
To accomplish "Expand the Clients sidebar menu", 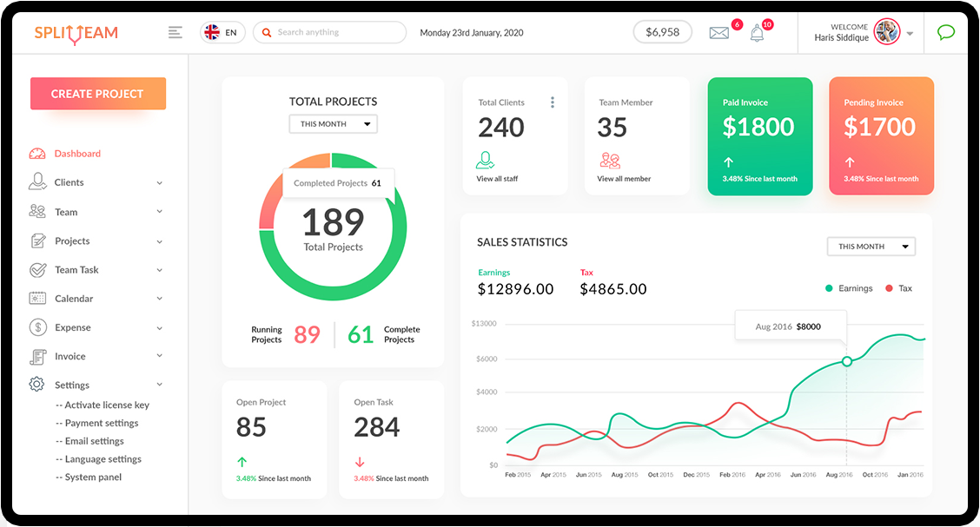I will 96,182.
